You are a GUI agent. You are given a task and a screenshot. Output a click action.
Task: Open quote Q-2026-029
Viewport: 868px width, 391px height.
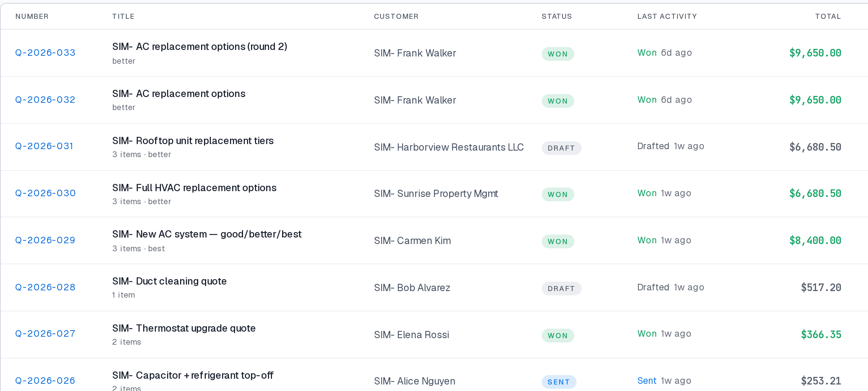tap(45, 240)
